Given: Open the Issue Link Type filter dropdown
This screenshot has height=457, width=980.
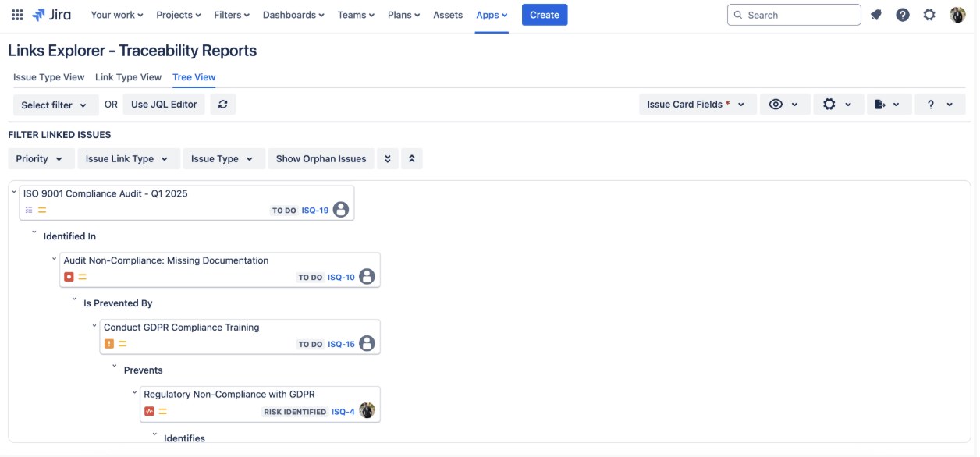Looking at the screenshot, I should coord(128,159).
